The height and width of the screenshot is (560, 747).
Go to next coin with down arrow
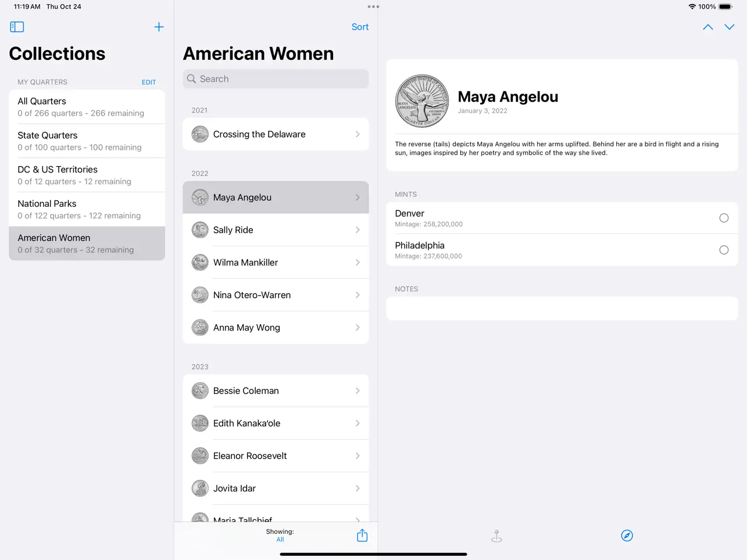[730, 27]
